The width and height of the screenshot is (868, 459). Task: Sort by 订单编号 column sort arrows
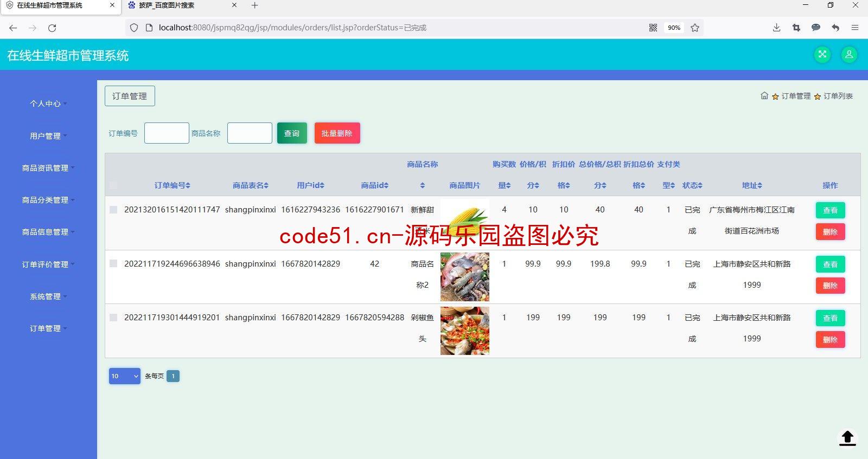tap(188, 185)
